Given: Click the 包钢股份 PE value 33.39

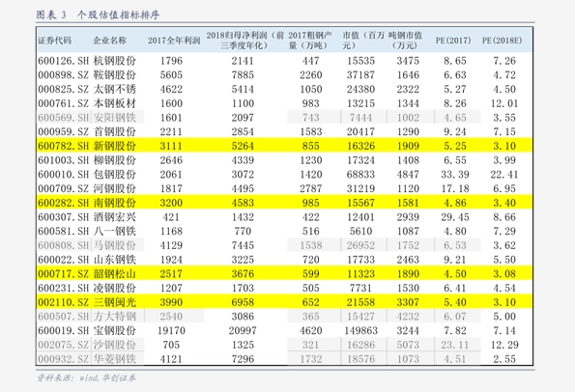Looking at the screenshot, I should pos(455,175).
